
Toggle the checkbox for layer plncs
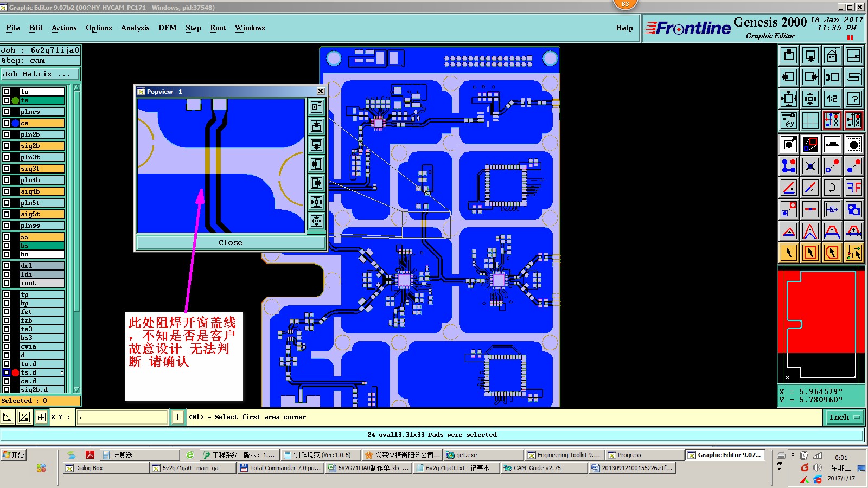7,112
